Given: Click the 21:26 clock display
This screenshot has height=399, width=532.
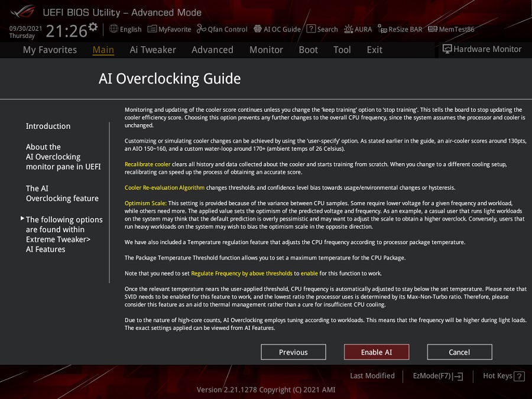Looking at the screenshot, I should (x=66, y=31).
